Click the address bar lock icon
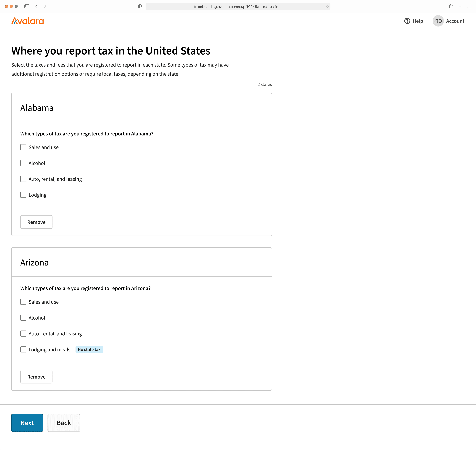The image size is (476, 450). point(195,7)
